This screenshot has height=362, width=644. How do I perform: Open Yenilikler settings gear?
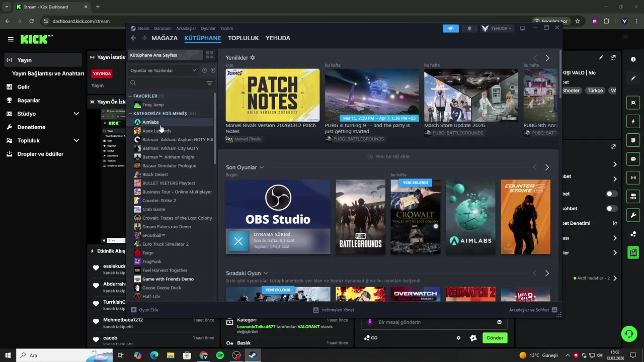[x=253, y=58]
